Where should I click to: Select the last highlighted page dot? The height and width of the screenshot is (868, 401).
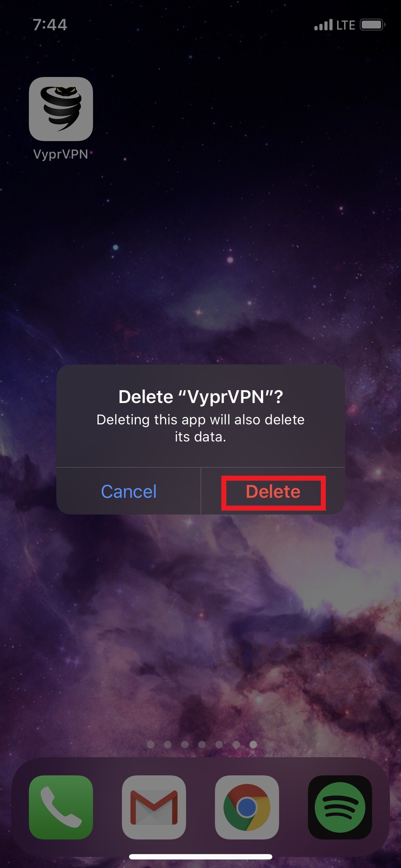point(253,744)
